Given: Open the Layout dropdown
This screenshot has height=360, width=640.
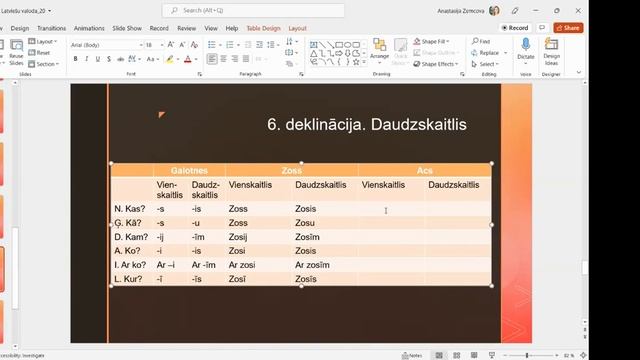Looking at the screenshot, I should click(x=42, y=42).
